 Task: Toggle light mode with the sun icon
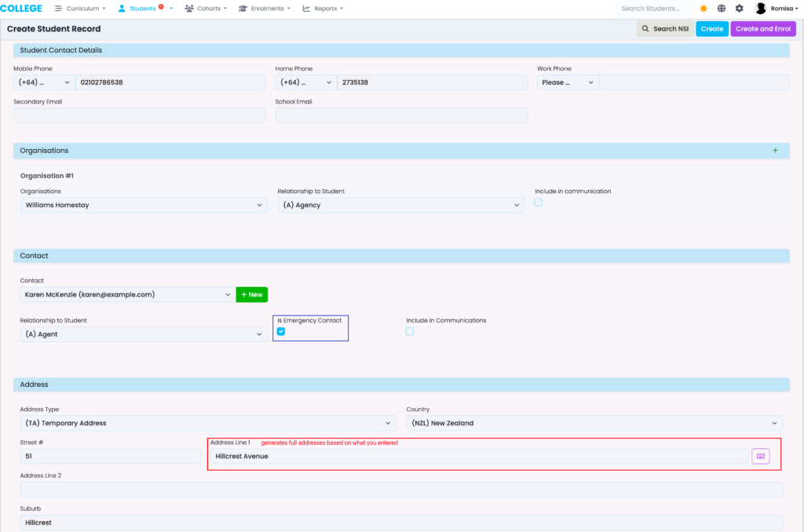703,9
